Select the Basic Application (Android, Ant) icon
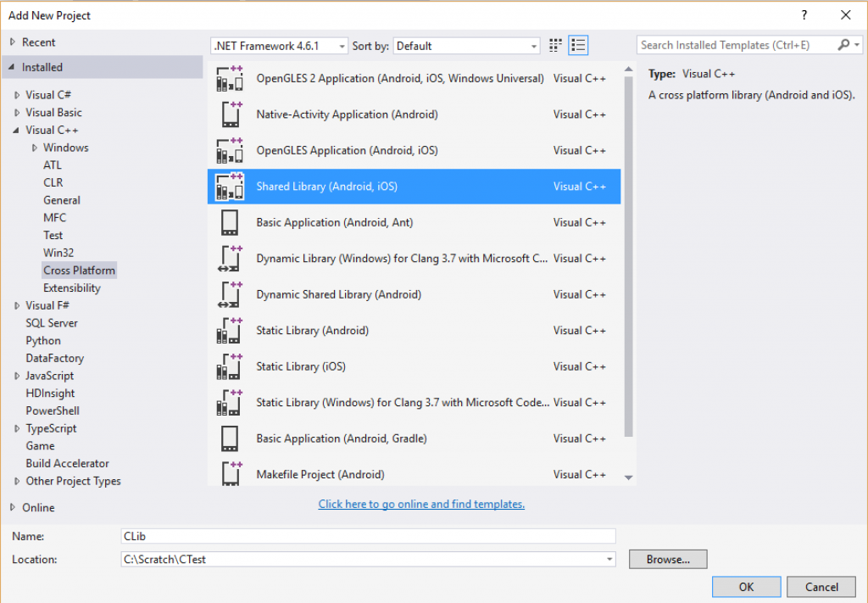The height and width of the screenshot is (603, 868). point(229,222)
